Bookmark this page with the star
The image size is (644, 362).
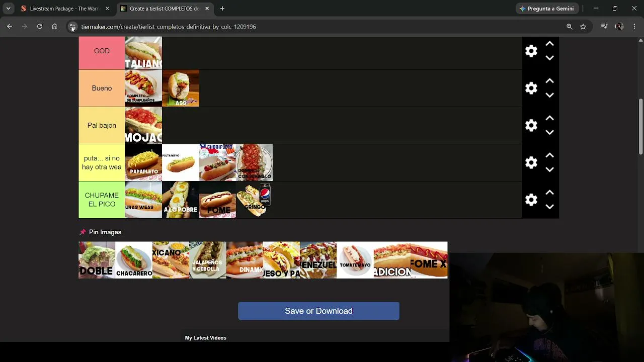pyautogui.click(x=583, y=27)
